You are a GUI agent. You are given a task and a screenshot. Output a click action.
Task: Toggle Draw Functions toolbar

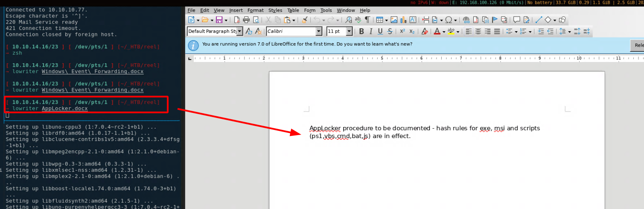(562, 20)
